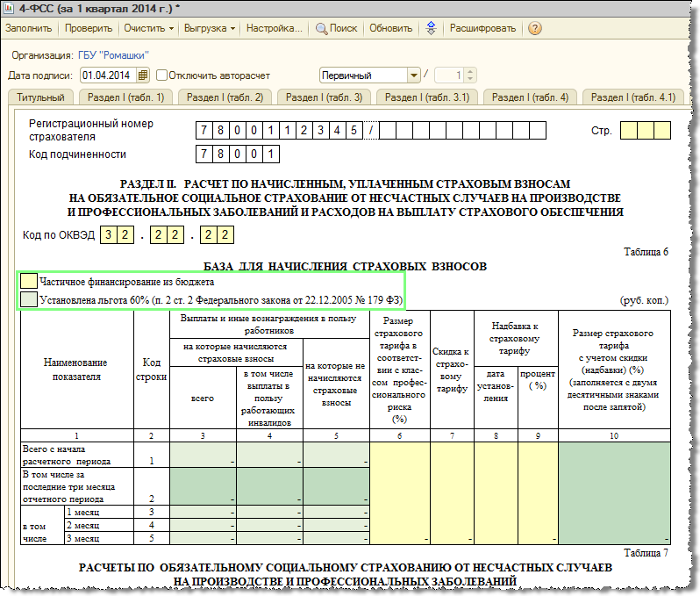
Task: Click the Расшифровать button
Action: tap(482, 28)
